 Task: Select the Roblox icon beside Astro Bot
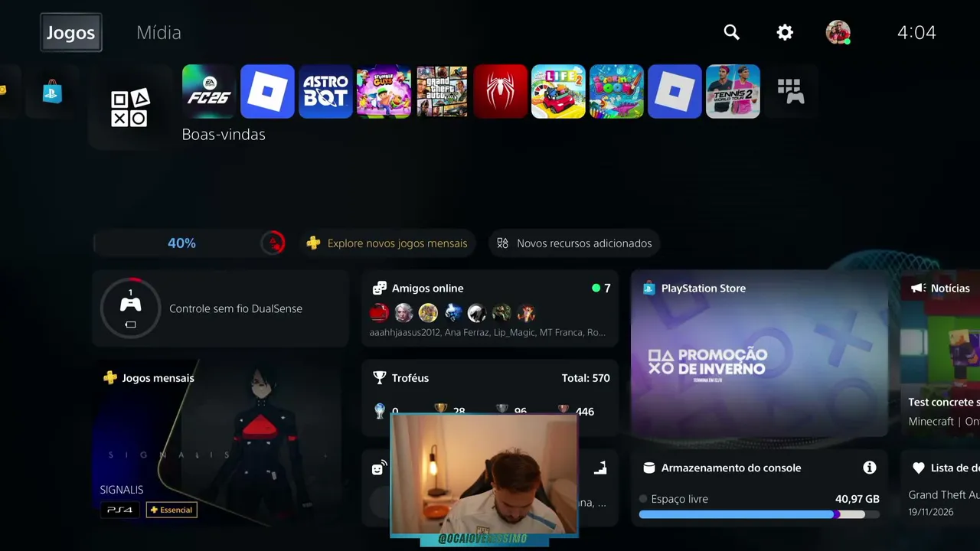pos(267,91)
